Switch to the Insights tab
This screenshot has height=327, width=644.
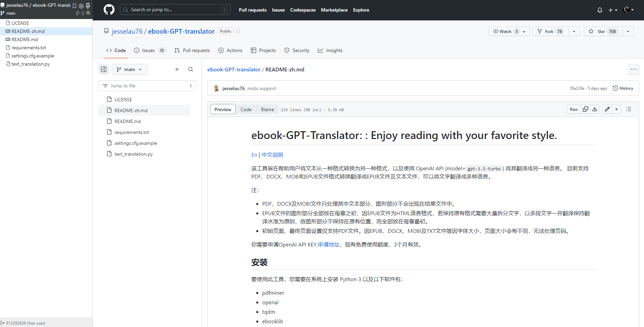(330, 50)
